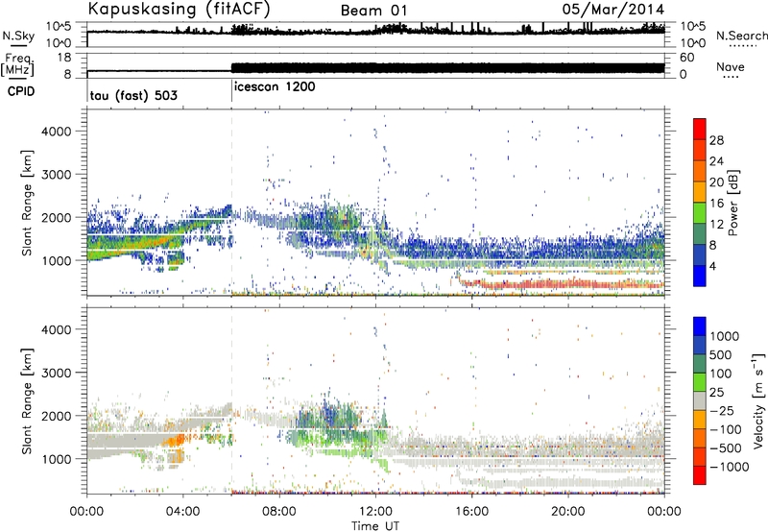Screen dimensions: 768x532
Task: Select the tau (fast) 503 CPID text
Action: tap(133, 95)
